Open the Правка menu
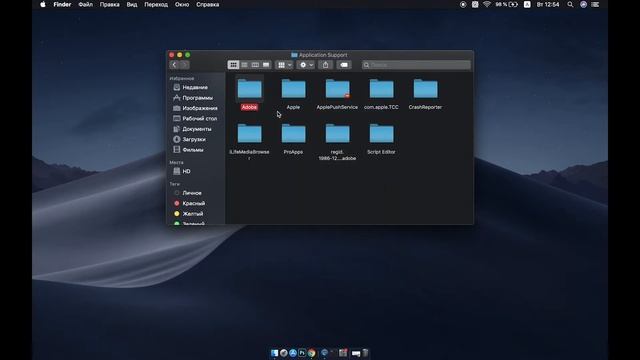Image resolution: width=640 pixels, height=360 pixels. (x=109, y=4)
